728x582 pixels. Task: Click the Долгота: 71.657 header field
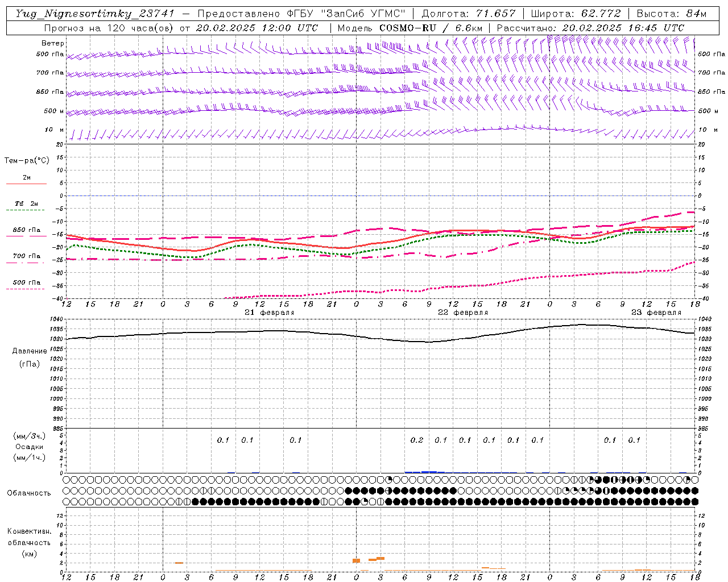click(469, 14)
